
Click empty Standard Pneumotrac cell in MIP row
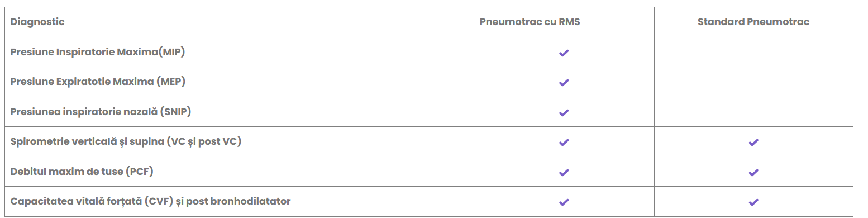click(753, 52)
